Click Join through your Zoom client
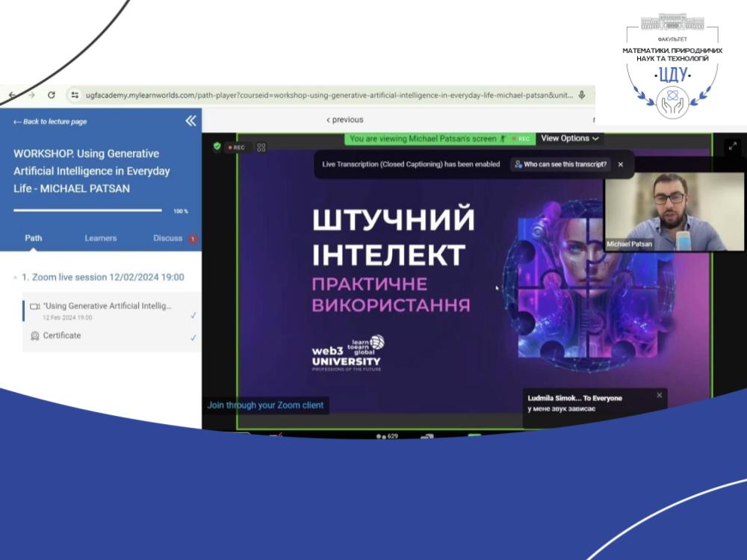This screenshot has width=747, height=560. 265,405
